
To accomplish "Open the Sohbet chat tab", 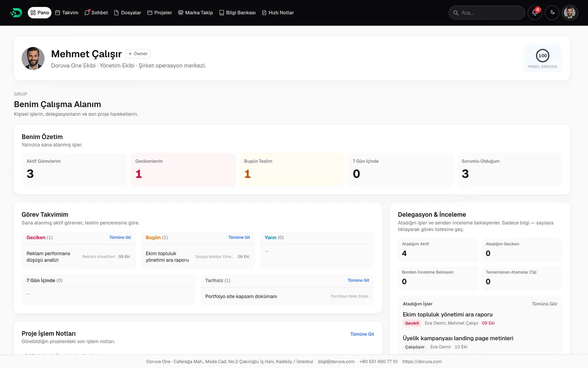I will [x=96, y=13].
